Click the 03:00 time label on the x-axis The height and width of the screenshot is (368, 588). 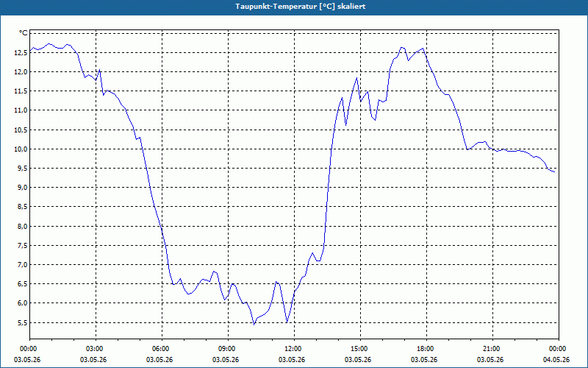point(96,349)
